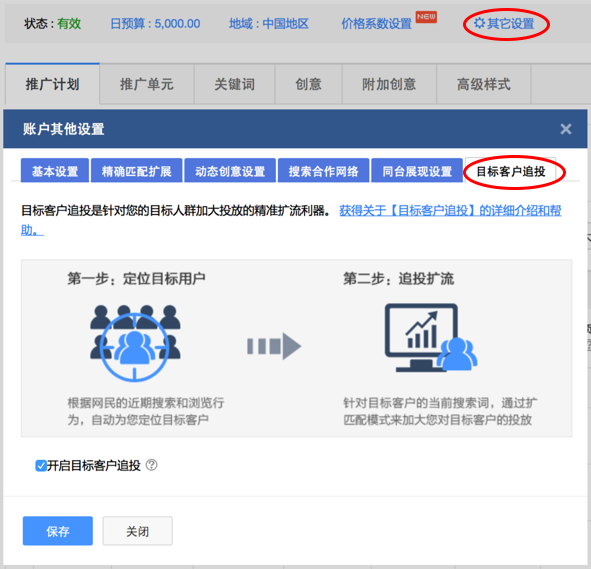This screenshot has height=569, width=591.
Task: Click the target user crosshair illustration
Action: [135, 343]
